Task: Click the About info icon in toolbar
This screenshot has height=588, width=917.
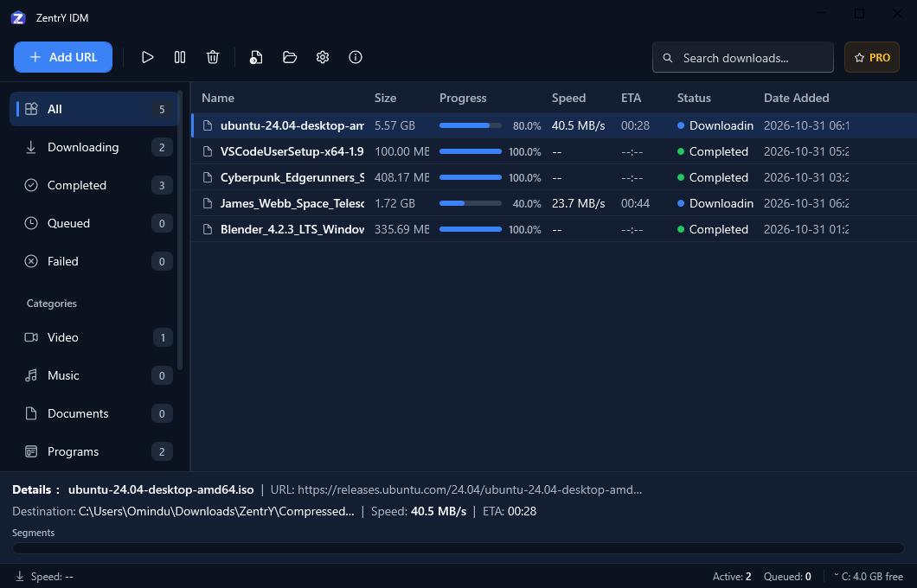Action: 356,57
